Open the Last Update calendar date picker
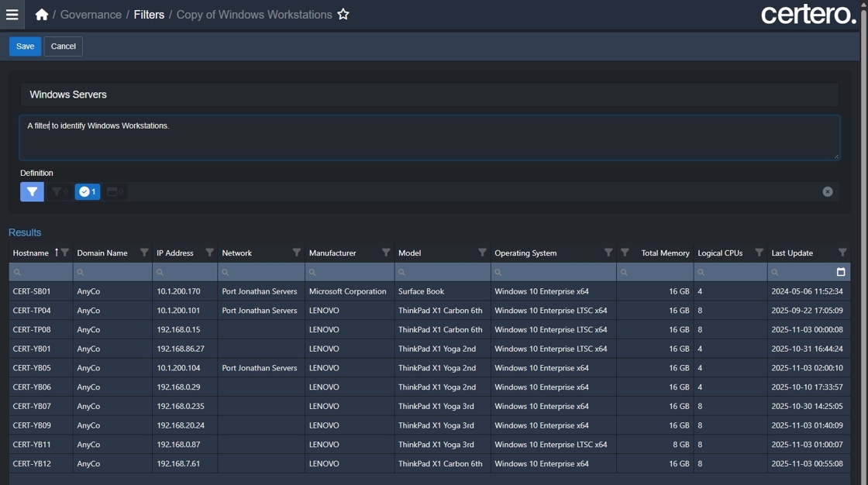The height and width of the screenshot is (485, 868). [841, 272]
